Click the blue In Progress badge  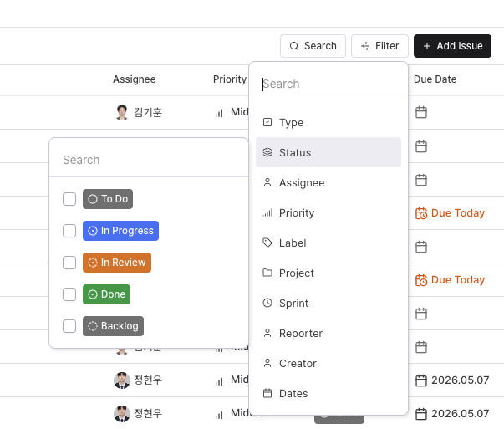coord(121,231)
